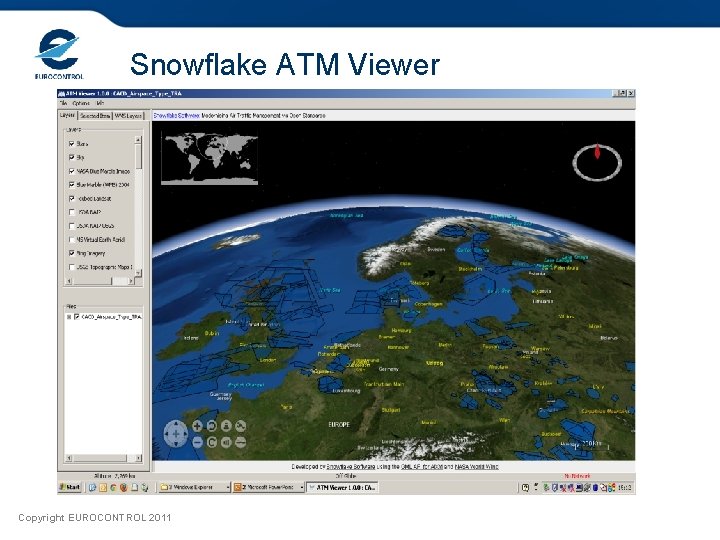Switch to the WMS Layers tab
Screen dimensions: 720x540
click(129, 116)
